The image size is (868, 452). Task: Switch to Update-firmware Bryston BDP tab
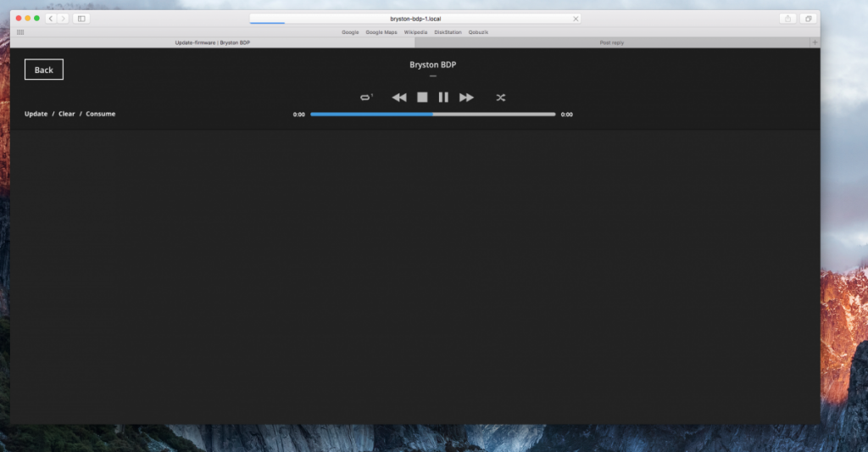213,42
